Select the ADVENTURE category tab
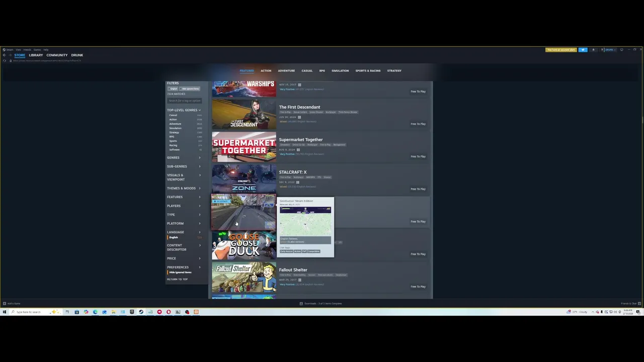The width and height of the screenshot is (644, 362). tap(286, 71)
